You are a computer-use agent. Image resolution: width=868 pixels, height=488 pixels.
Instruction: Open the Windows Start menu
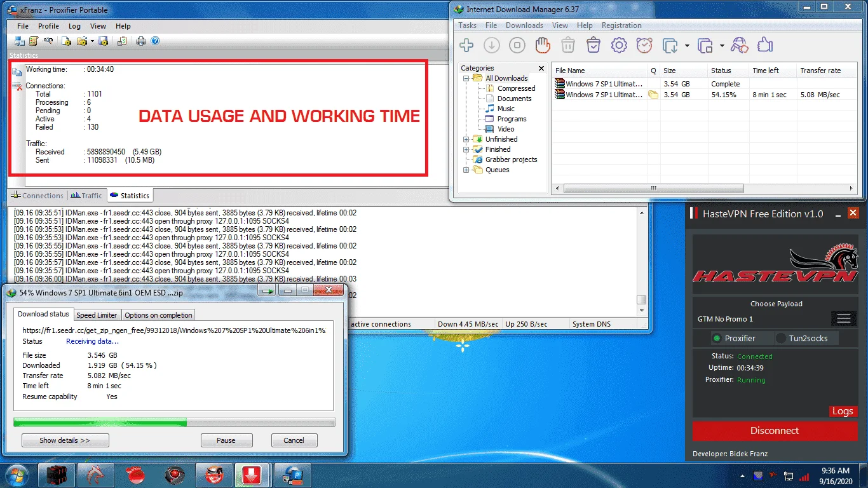click(x=17, y=475)
